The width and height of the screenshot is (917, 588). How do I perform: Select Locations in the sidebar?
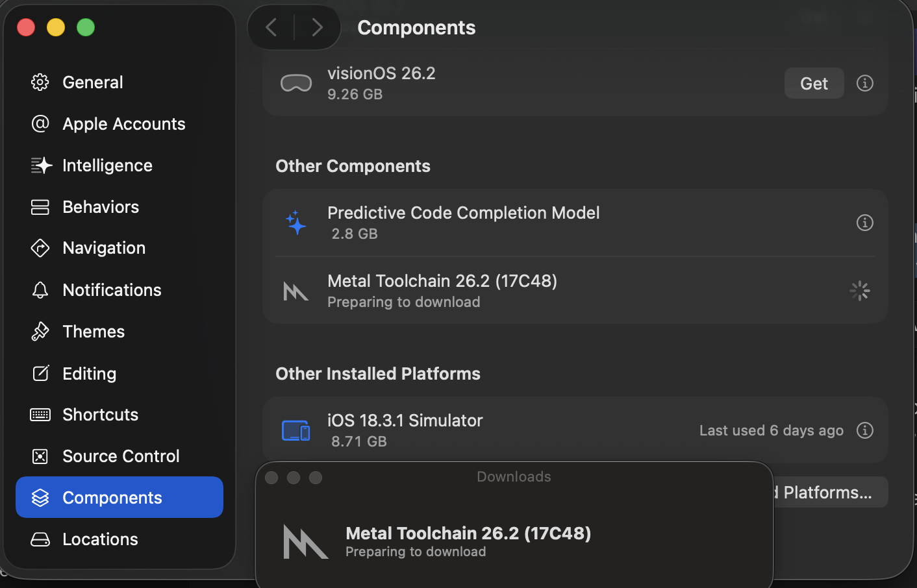click(x=100, y=539)
